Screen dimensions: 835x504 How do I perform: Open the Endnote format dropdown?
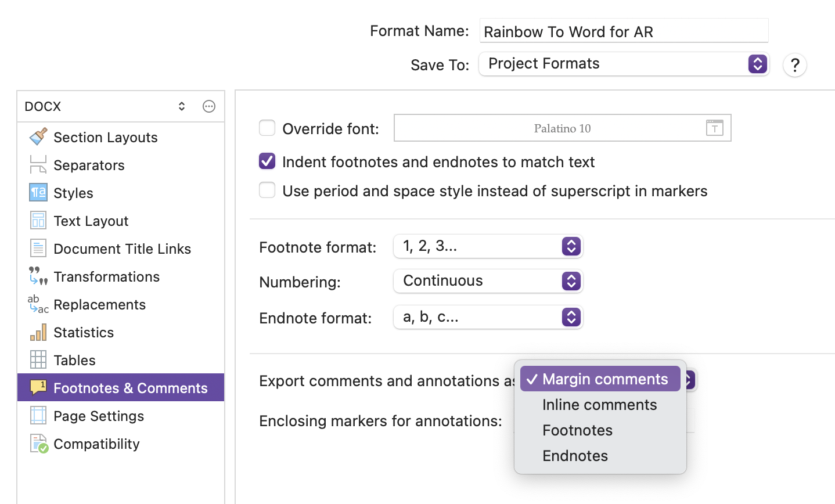(488, 317)
